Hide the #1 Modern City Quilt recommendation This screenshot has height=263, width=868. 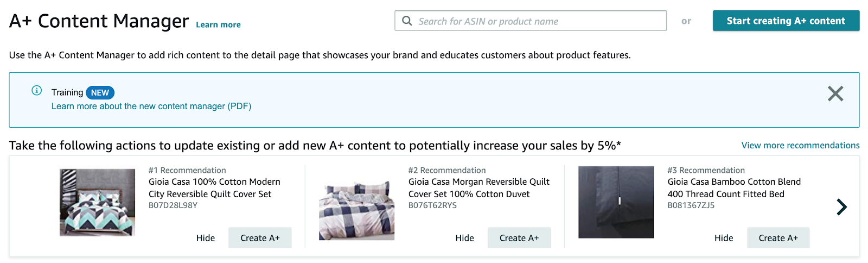point(206,238)
